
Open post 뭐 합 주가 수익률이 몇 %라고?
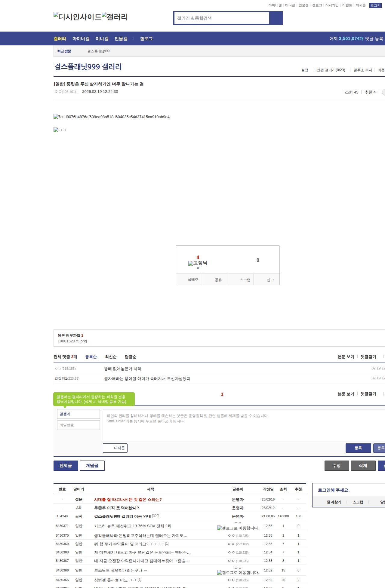pos(129,544)
